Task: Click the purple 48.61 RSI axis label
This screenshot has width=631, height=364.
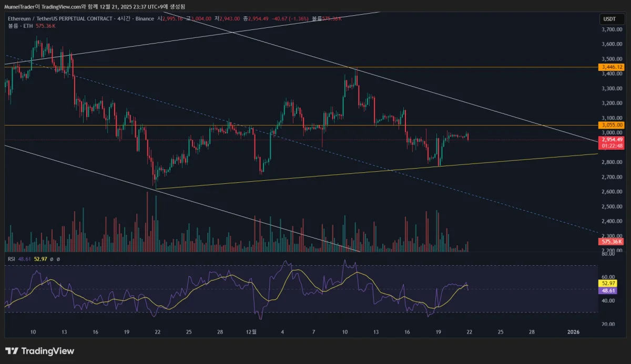Action: pos(608,290)
